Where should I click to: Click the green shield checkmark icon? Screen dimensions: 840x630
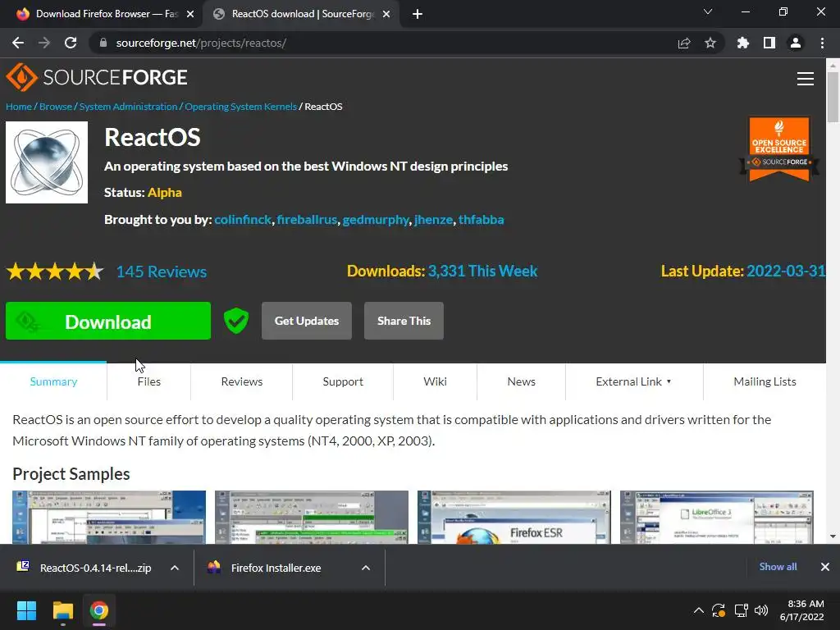coord(236,321)
